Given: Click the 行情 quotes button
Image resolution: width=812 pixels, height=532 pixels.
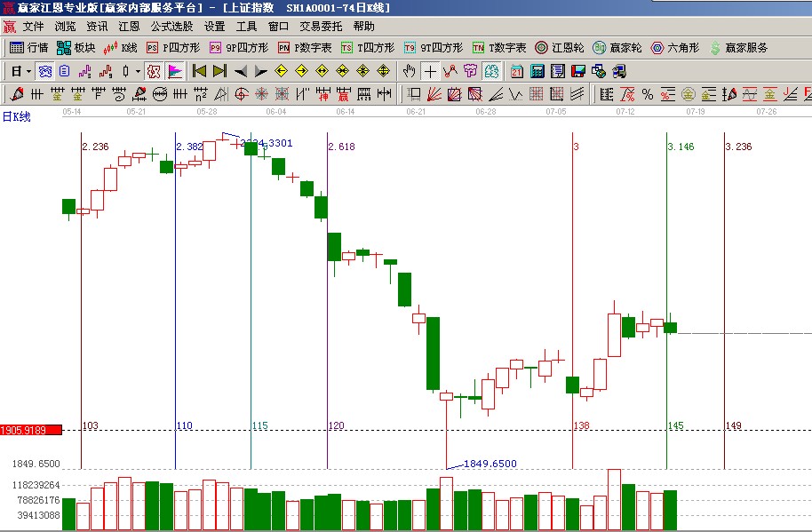Looking at the screenshot, I should [28, 47].
